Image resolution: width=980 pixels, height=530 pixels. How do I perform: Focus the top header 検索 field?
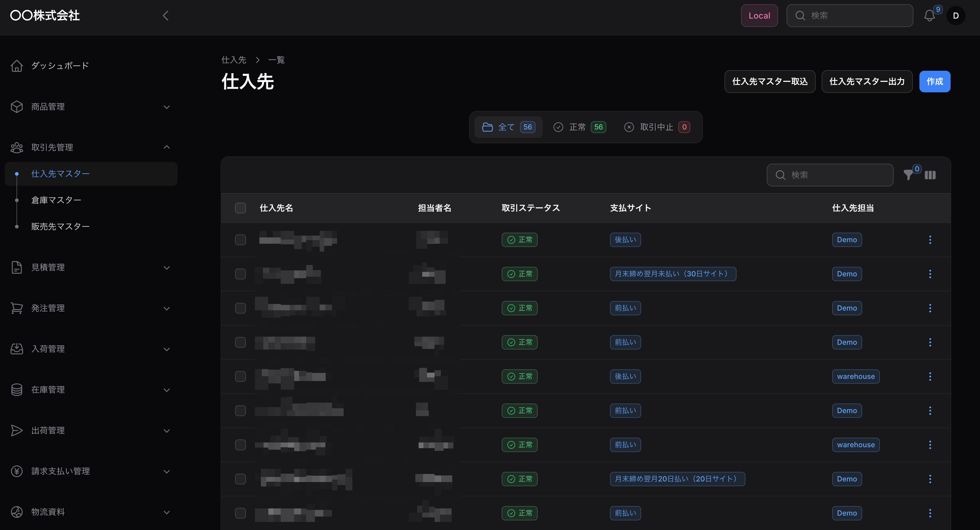tap(850, 16)
